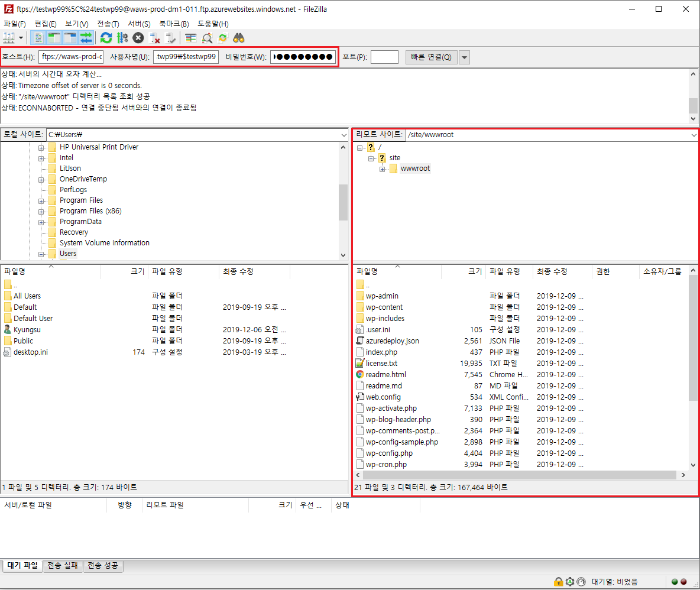The height and width of the screenshot is (590, 700).
Task: Select the Recovery folder in local tree
Action: (x=74, y=232)
